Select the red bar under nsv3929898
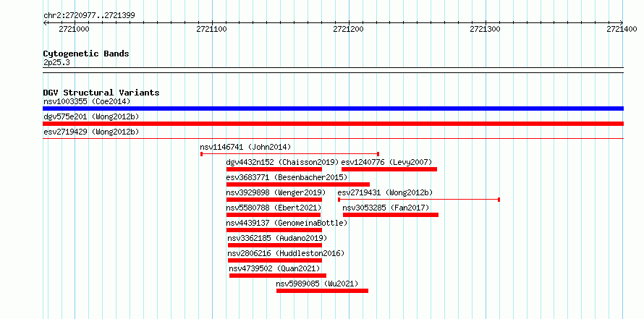Viewport: 644px width, 319px height. point(274,200)
